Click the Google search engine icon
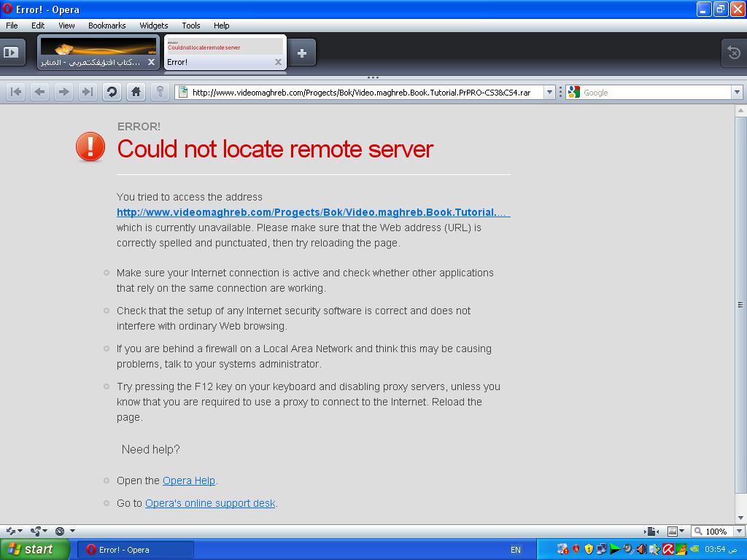Screen dimensions: 747x560 point(575,93)
